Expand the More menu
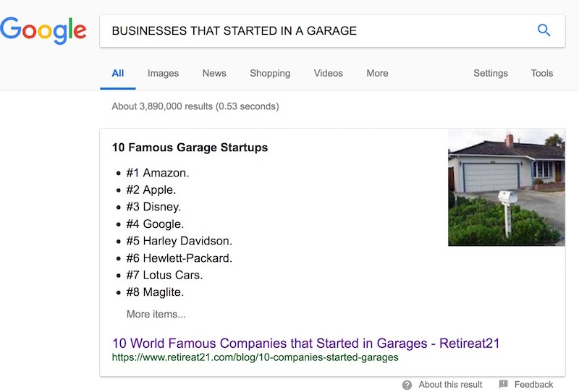The image size is (579, 392). pyautogui.click(x=377, y=73)
